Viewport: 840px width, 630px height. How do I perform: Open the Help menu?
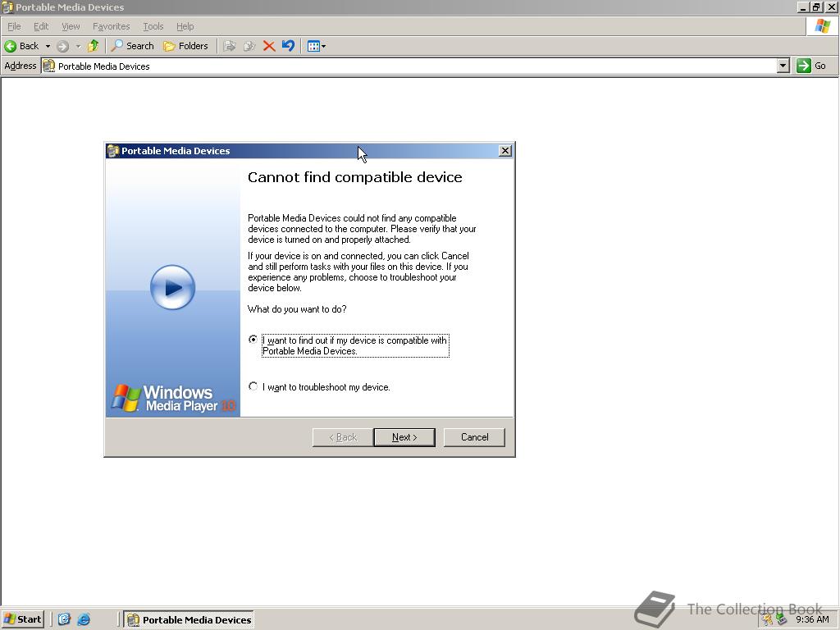point(185,26)
